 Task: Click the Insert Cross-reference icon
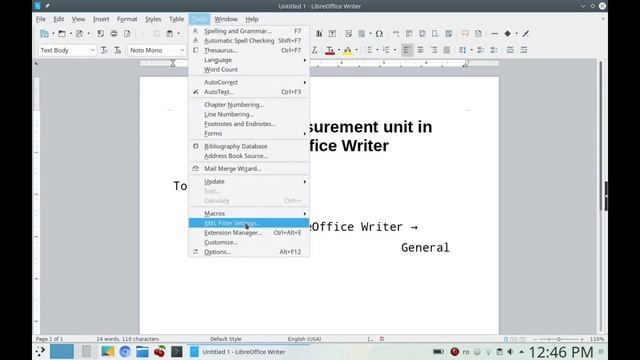[x=449, y=34]
